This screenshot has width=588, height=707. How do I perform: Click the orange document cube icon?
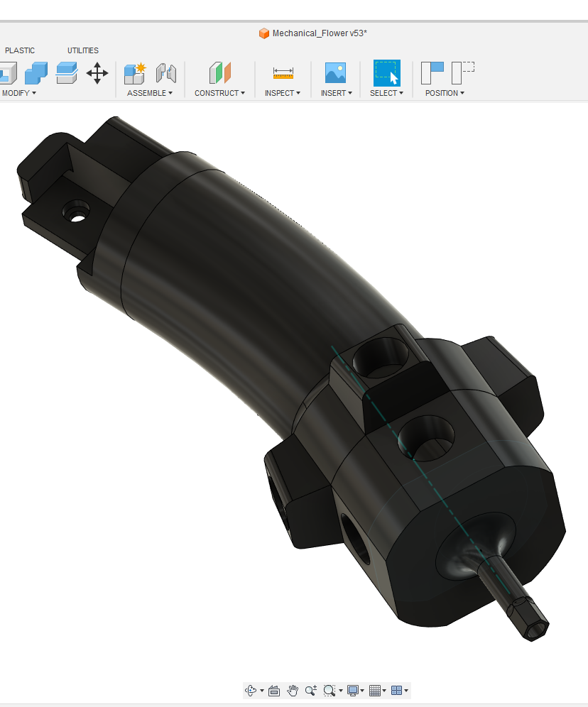pos(264,33)
